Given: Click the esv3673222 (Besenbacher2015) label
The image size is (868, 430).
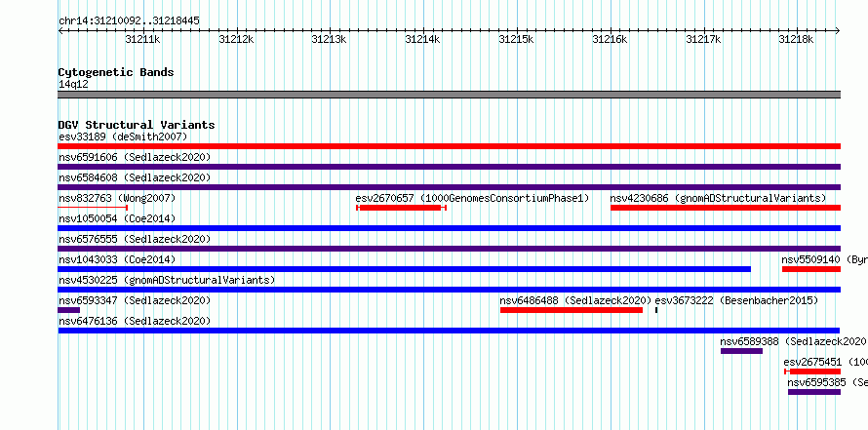Looking at the screenshot, I should pos(736,300).
